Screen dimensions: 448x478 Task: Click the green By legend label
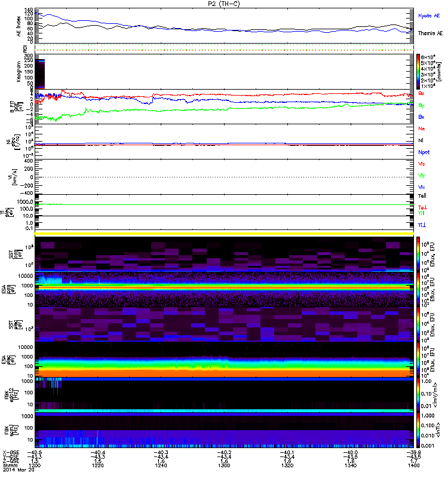click(x=421, y=105)
